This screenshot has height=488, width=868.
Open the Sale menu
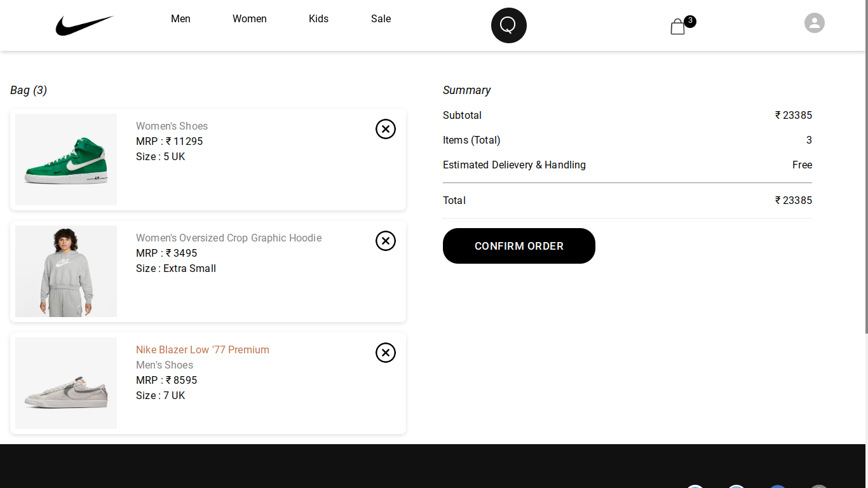[381, 19]
